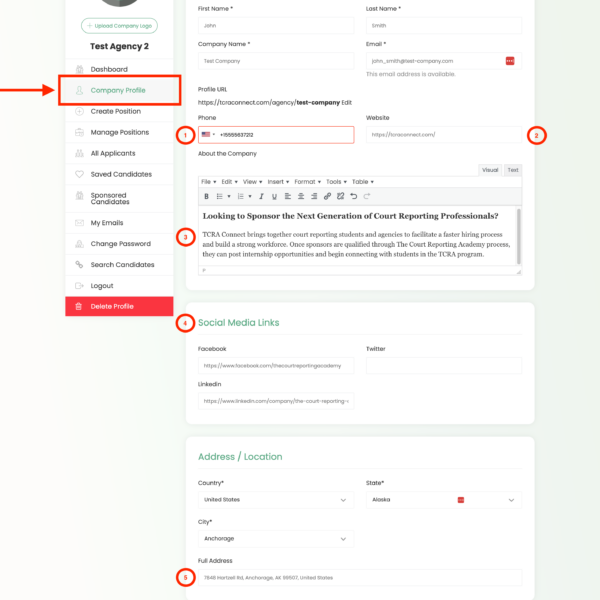The image size is (600, 600).
Task: Open the editor Table menu
Action: tap(363, 182)
